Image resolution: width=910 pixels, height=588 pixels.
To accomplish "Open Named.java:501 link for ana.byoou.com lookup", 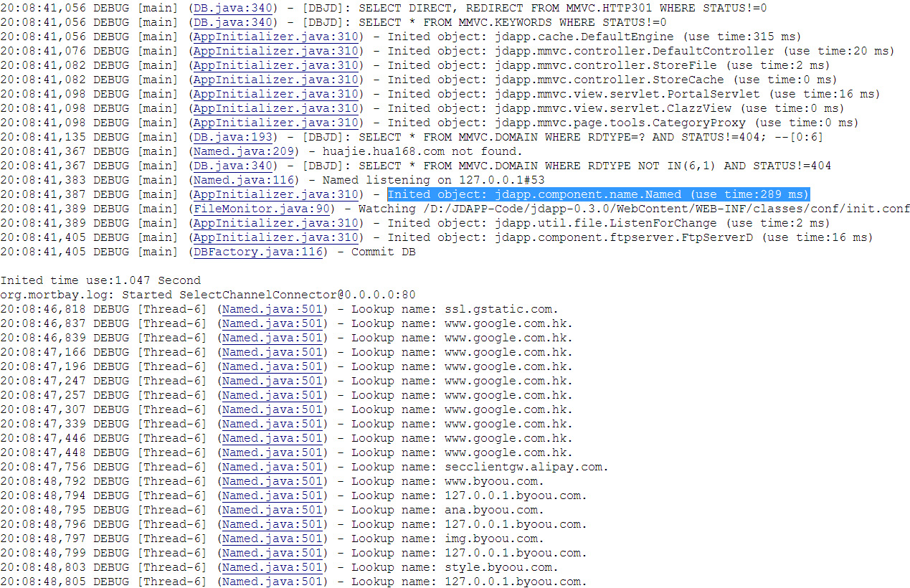I will pos(272,510).
